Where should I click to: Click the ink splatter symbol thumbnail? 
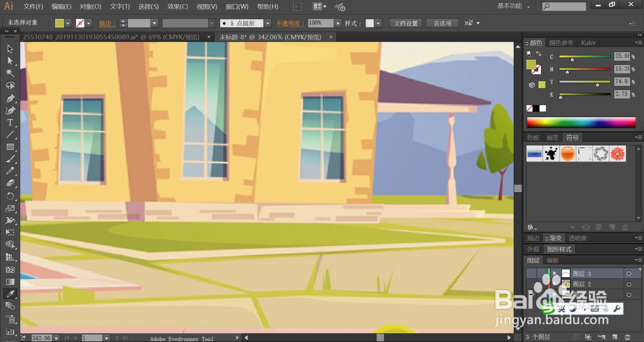(x=551, y=153)
